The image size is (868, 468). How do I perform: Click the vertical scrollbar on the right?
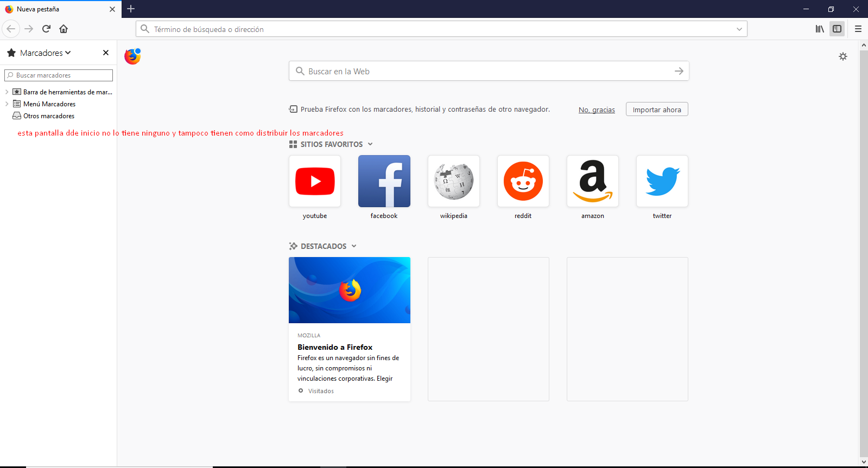864,254
